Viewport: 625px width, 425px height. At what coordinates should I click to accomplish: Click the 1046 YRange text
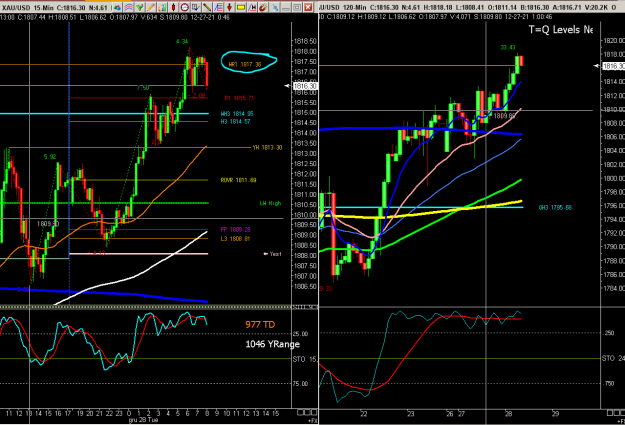pos(272,344)
